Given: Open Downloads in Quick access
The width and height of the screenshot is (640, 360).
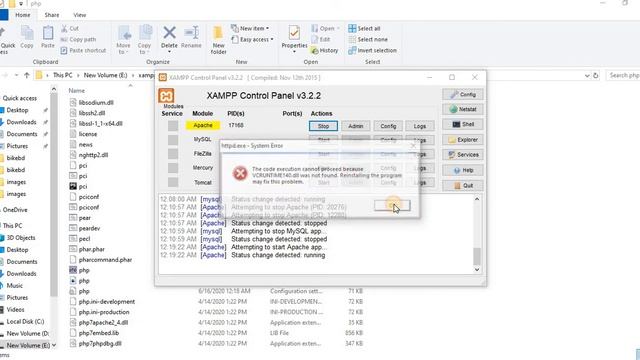Looking at the screenshot, I should pos(21,122).
